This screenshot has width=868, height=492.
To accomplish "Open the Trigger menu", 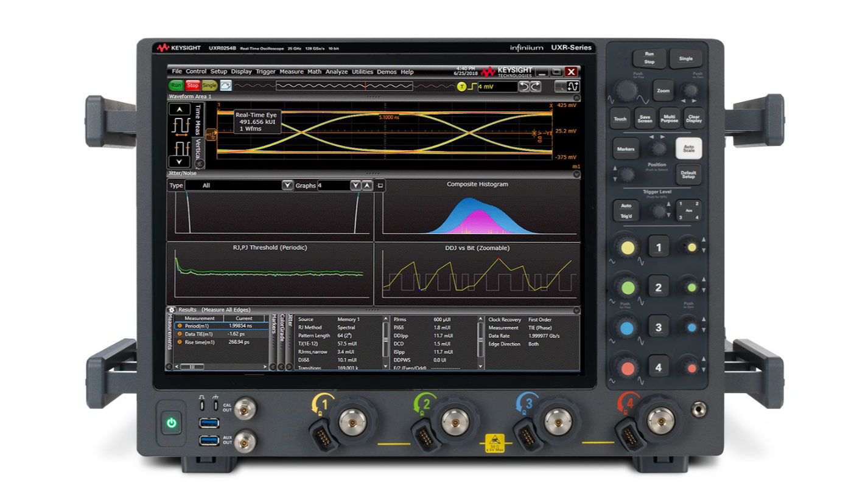I will pos(265,72).
